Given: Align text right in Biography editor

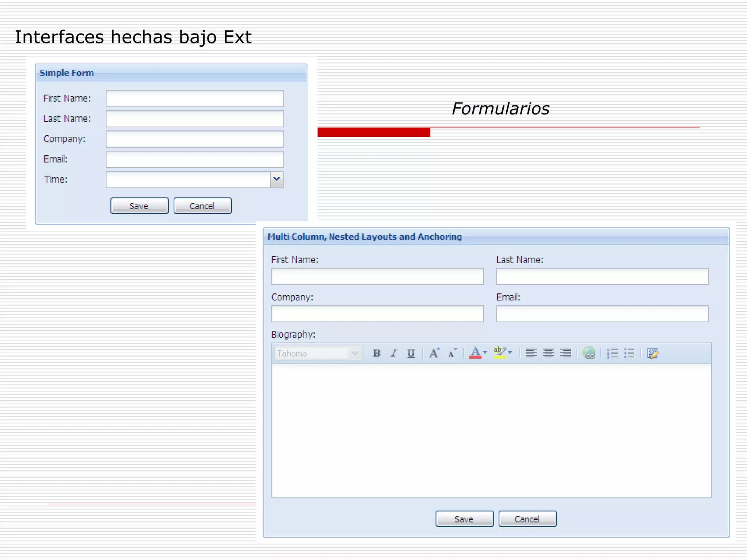Looking at the screenshot, I should pyautogui.click(x=565, y=353).
